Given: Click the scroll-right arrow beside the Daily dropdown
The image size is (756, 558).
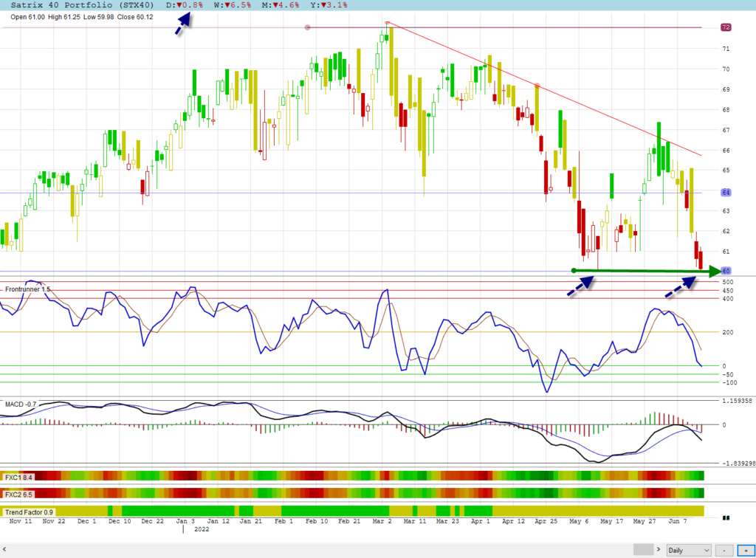Looking at the screenshot, I should 659,549.
